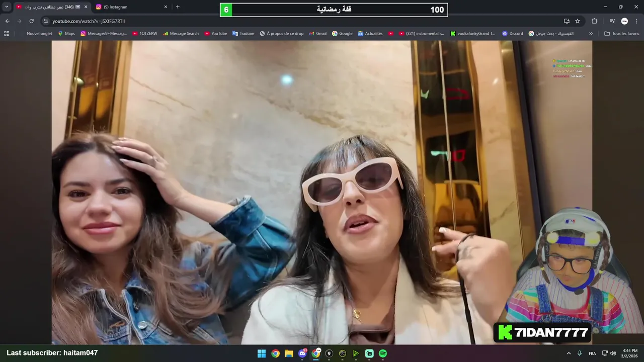
Task: Open the Extensions puzzle icon
Action: pos(594,21)
